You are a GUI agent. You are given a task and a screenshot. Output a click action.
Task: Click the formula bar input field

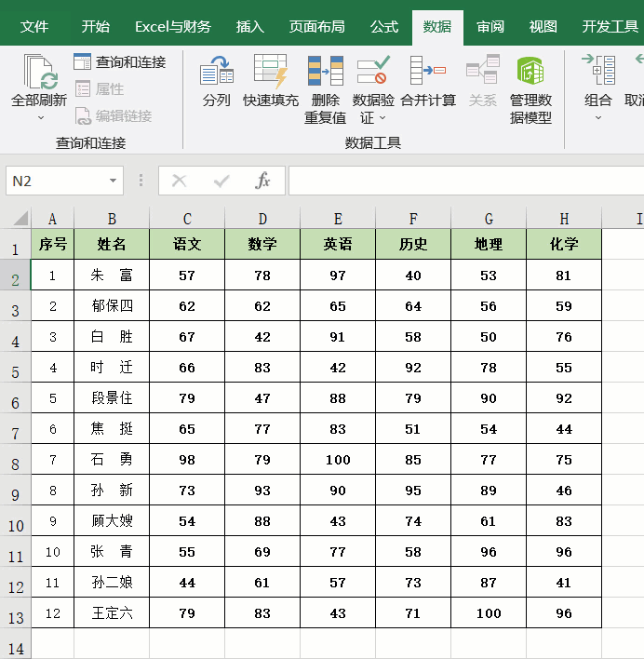click(x=465, y=181)
